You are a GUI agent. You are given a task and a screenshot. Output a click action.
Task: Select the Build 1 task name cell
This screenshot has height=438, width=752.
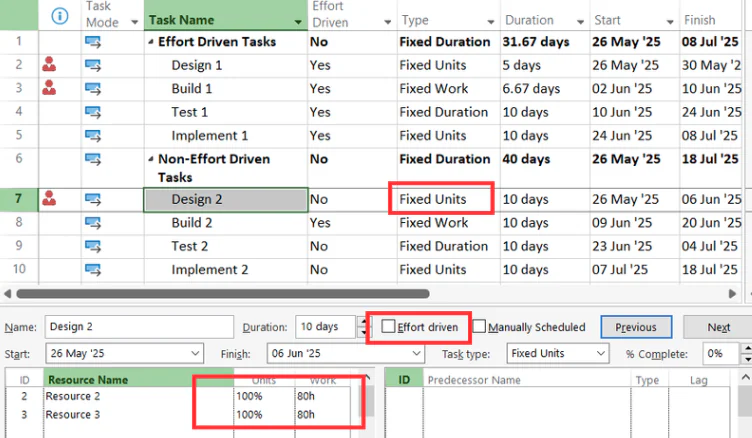click(x=225, y=89)
